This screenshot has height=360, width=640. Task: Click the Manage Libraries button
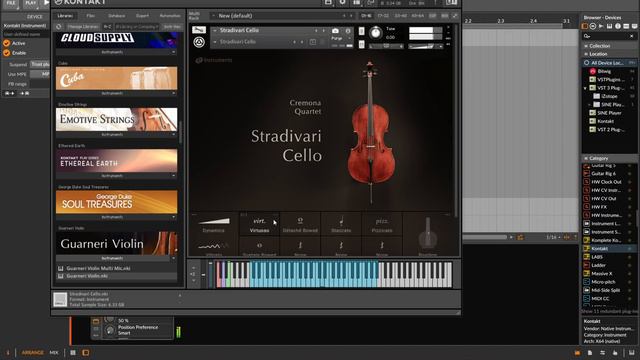click(x=83, y=27)
